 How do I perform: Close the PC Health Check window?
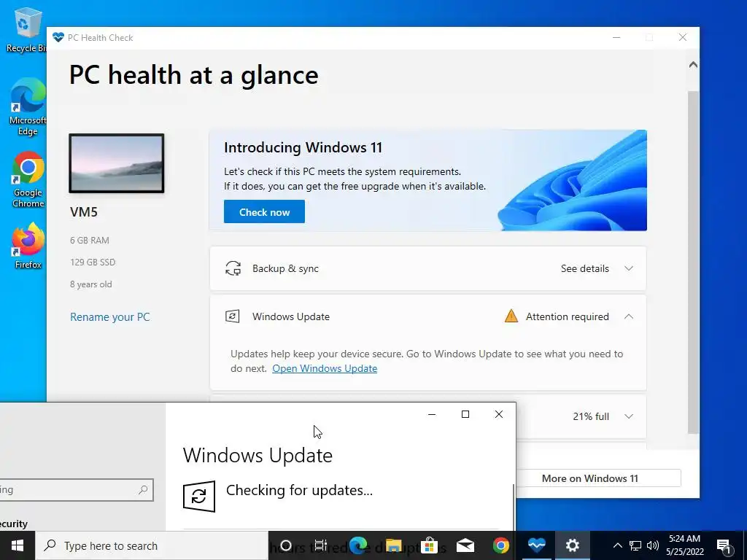683,37
